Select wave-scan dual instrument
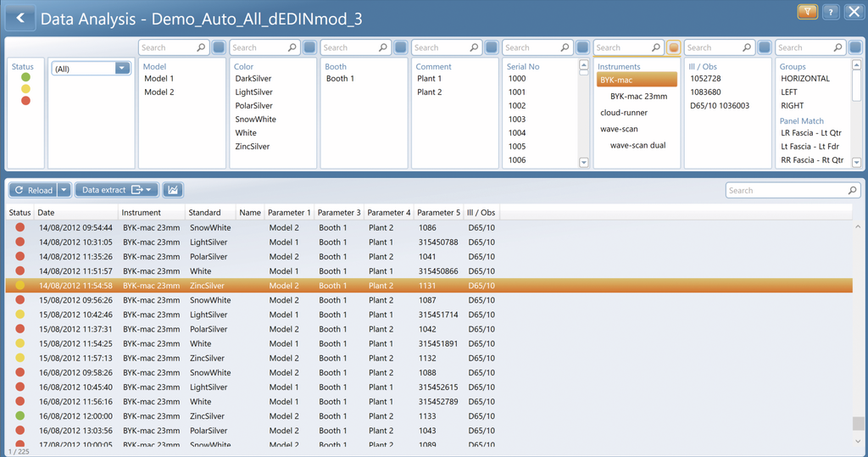Viewport: 868px width, 457px height. (637, 145)
